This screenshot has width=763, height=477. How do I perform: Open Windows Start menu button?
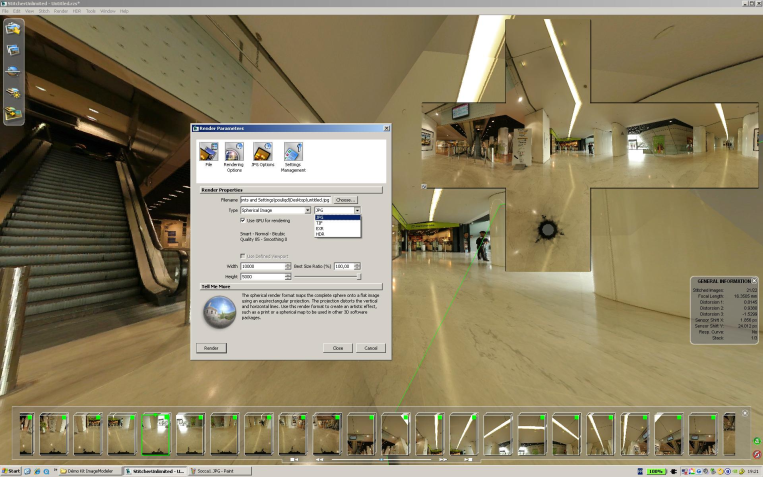12,470
